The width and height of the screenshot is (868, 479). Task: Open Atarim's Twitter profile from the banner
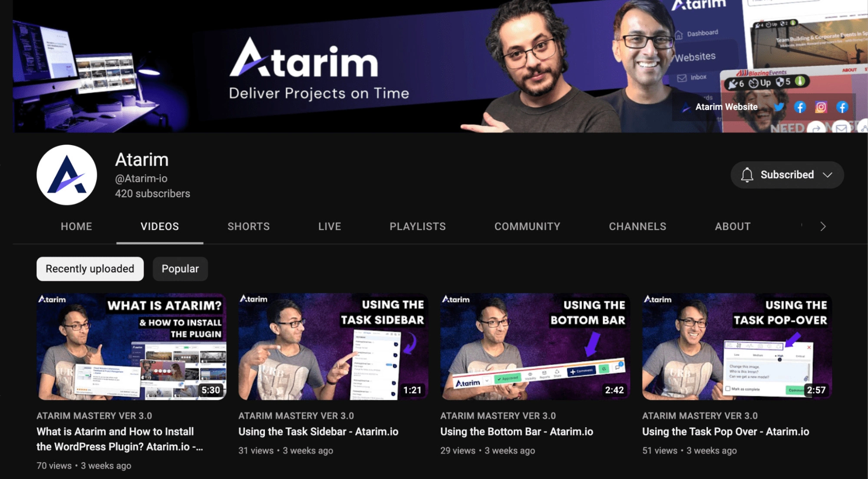779,107
